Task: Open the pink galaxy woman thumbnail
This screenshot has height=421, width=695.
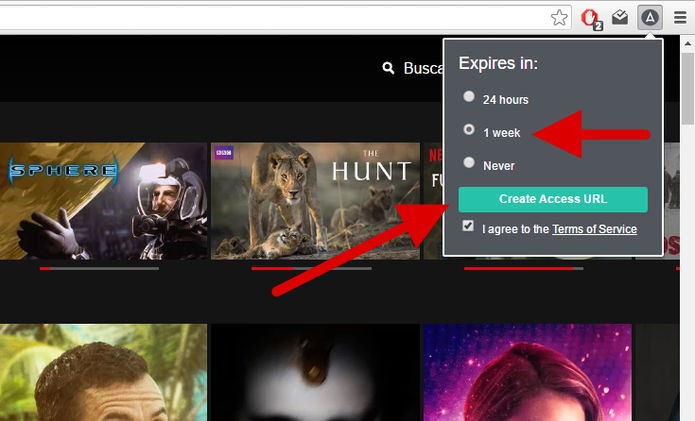Action: (x=527, y=372)
